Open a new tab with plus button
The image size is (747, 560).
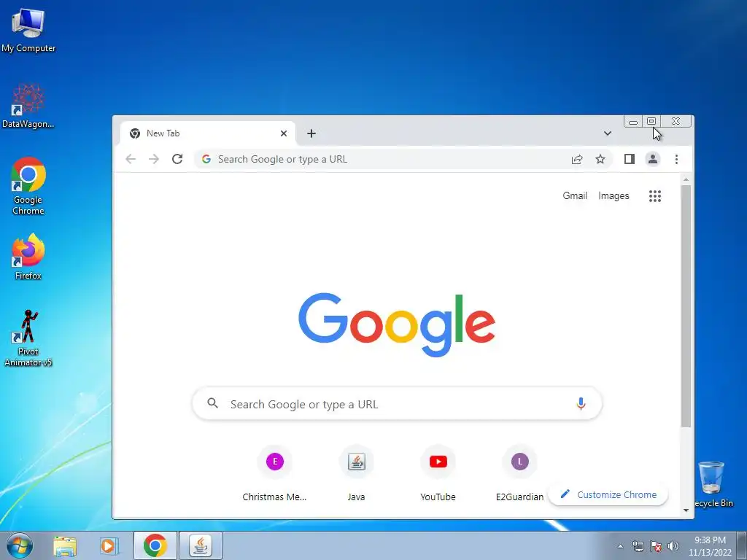(x=311, y=133)
